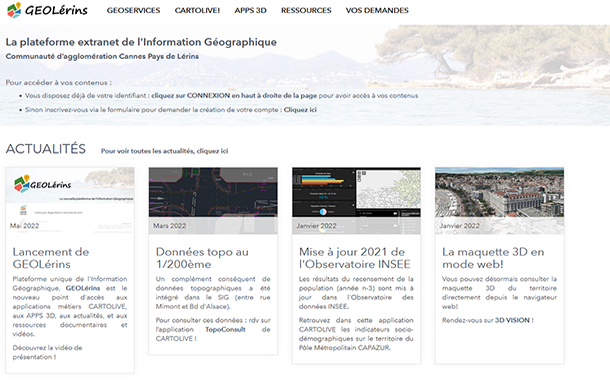Open the CARTOLIVE! menu
The height and width of the screenshot is (380, 610).
click(x=197, y=11)
